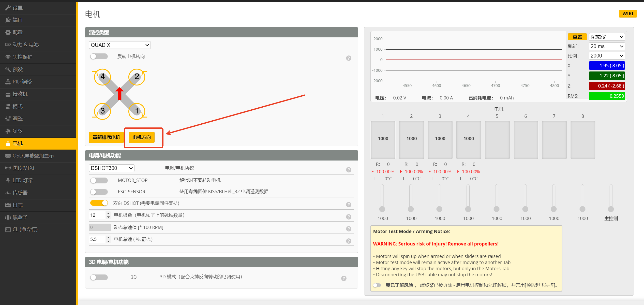Viewport: 644px width, 305px height.
Task: Click the satellite icon beside GPS
Action: point(8,131)
